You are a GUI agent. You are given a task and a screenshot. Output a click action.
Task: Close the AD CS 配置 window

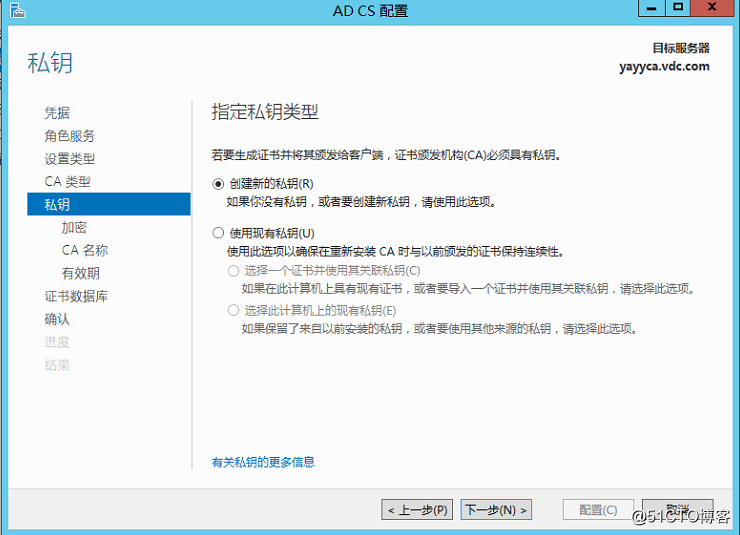click(x=713, y=8)
